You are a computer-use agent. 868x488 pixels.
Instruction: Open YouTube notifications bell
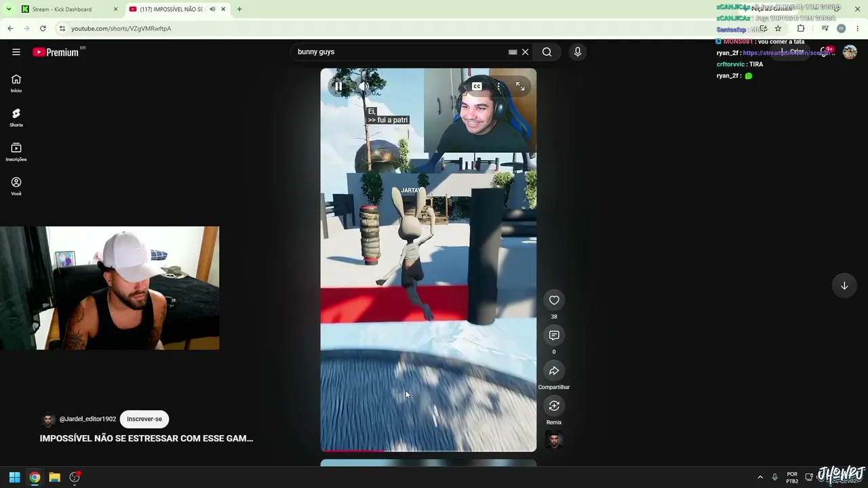pyautogui.click(x=825, y=52)
